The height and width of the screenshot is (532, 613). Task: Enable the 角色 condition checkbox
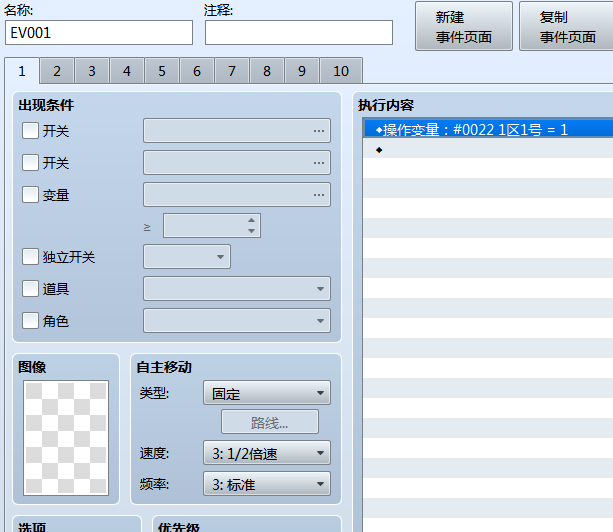pyautogui.click(x=30, y=321)
